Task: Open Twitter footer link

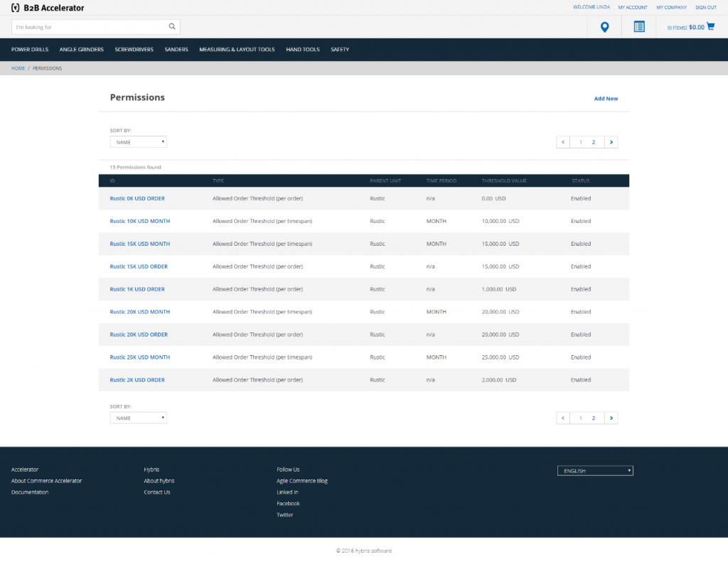Action: pyautogui.click(x=284, y=515)
